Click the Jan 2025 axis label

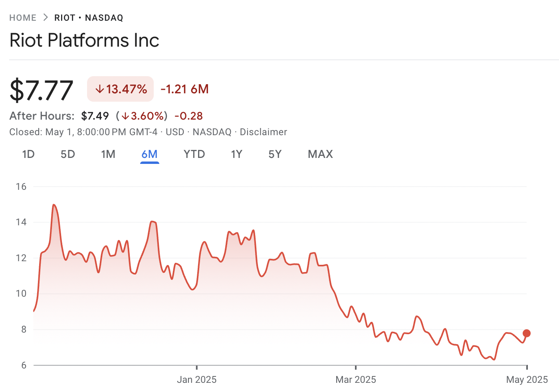pyautogui.click(x=196, y=380)
